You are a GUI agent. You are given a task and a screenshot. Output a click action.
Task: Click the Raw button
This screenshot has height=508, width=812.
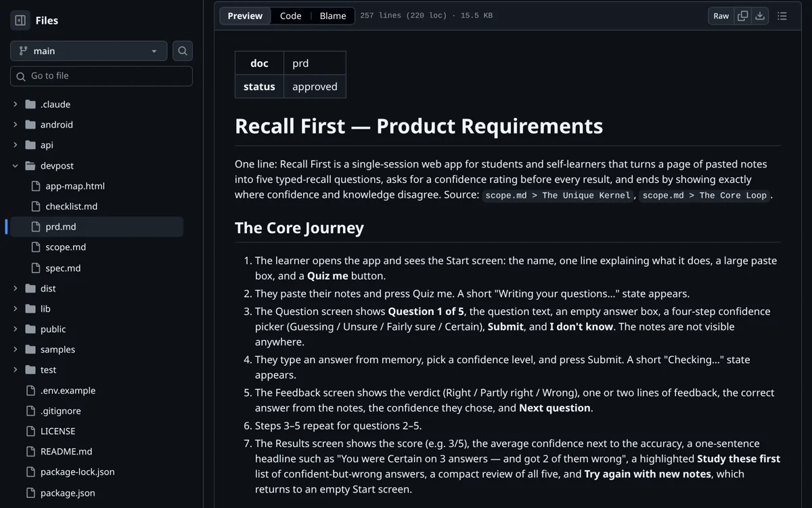pos(721,16)
